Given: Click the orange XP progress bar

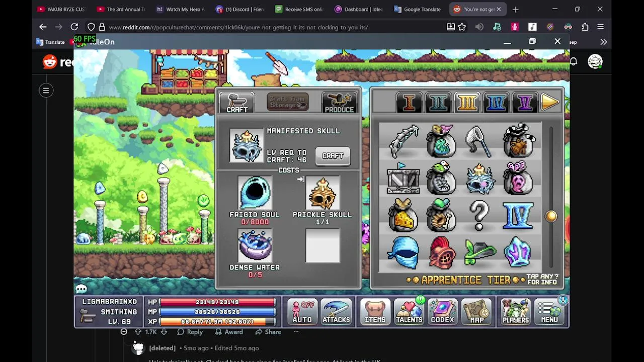Looking at the screenshot, I should [x=217, y=321].
